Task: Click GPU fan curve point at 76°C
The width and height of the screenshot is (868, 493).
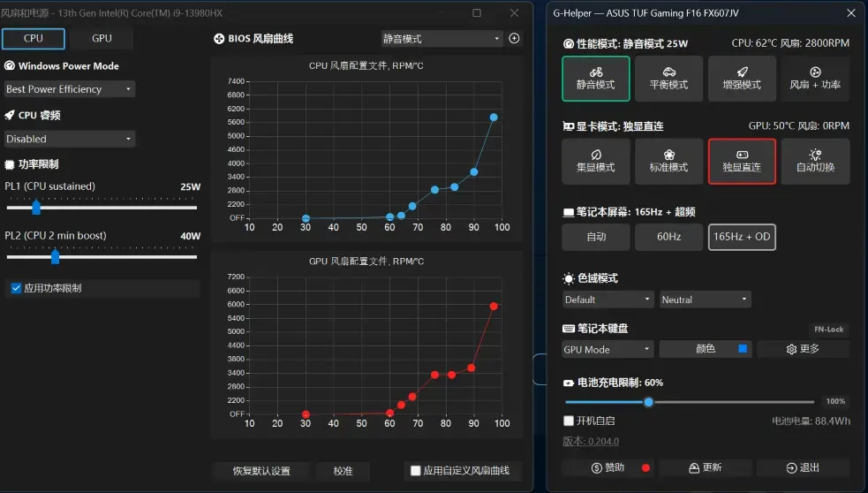Action: pyautogui.click(x=435, y=375)
